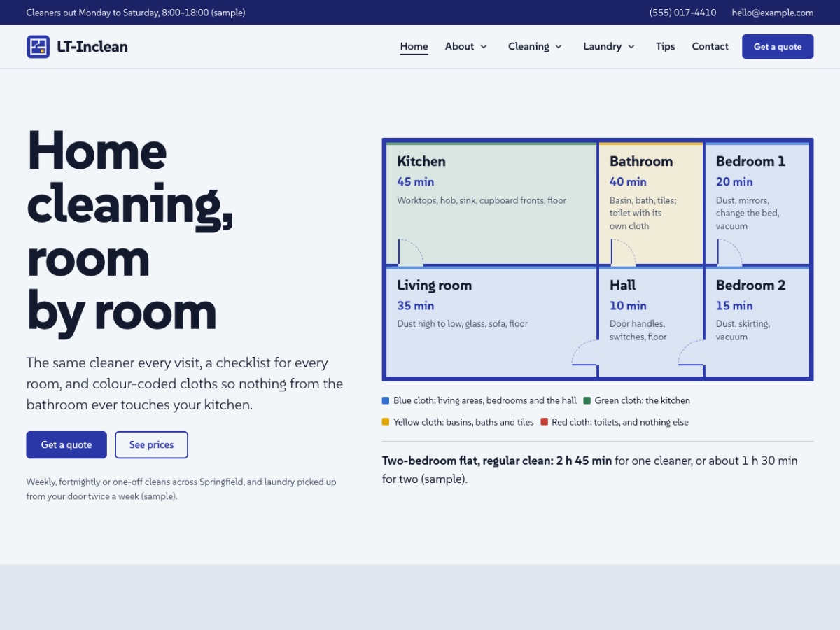Click 'Yellow cloth: basins, baths and tiles' text
The height and width of the screenshot is (630, 840).
[463, 422]
